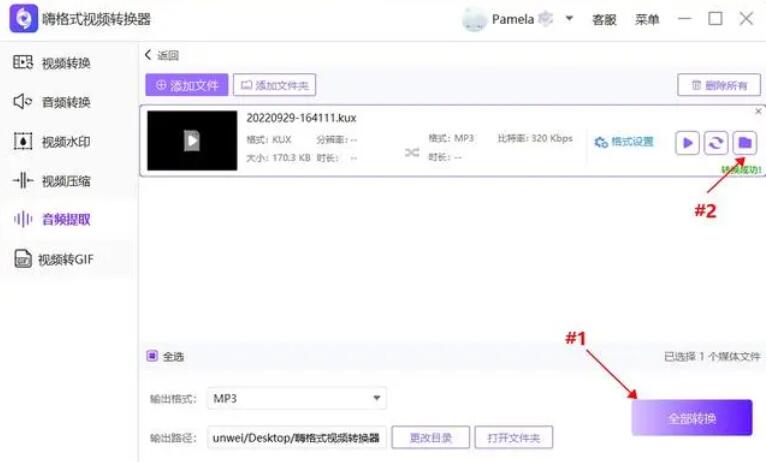Click the 更改目录 button

click(x=430, y=438)
